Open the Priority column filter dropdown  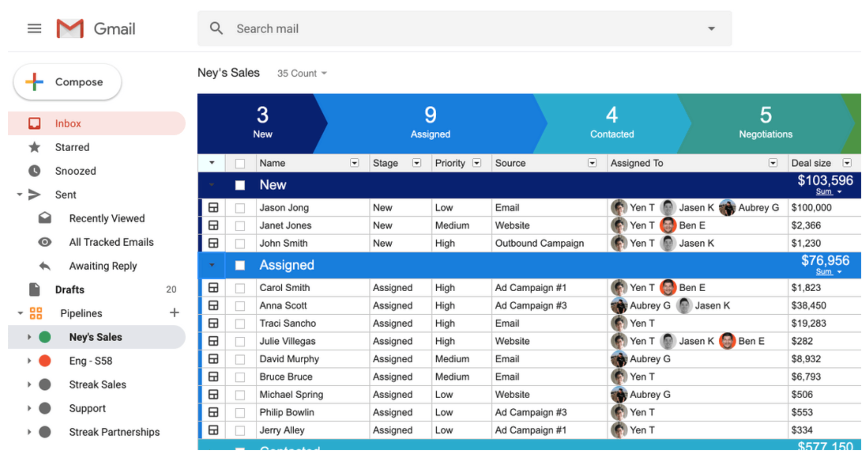(x=477, y=163)
